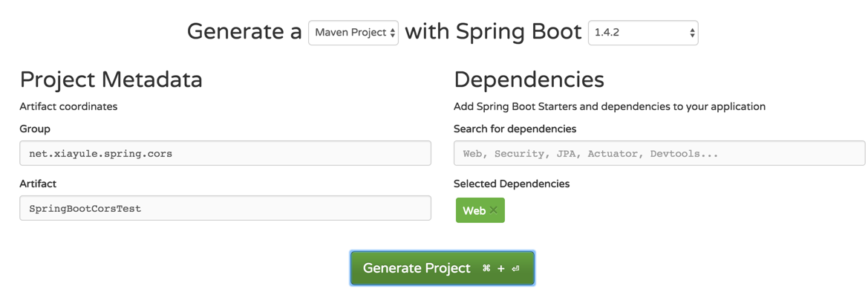Click the up-down arrows of the 1.4.2 version selector
The height and width of the screenshot is (295, 868).
(692, 33)
